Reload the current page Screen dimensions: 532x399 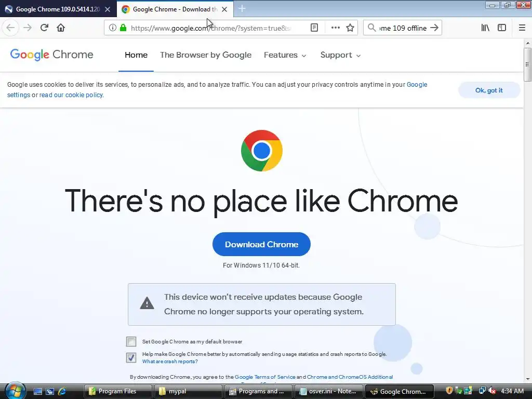45,28
